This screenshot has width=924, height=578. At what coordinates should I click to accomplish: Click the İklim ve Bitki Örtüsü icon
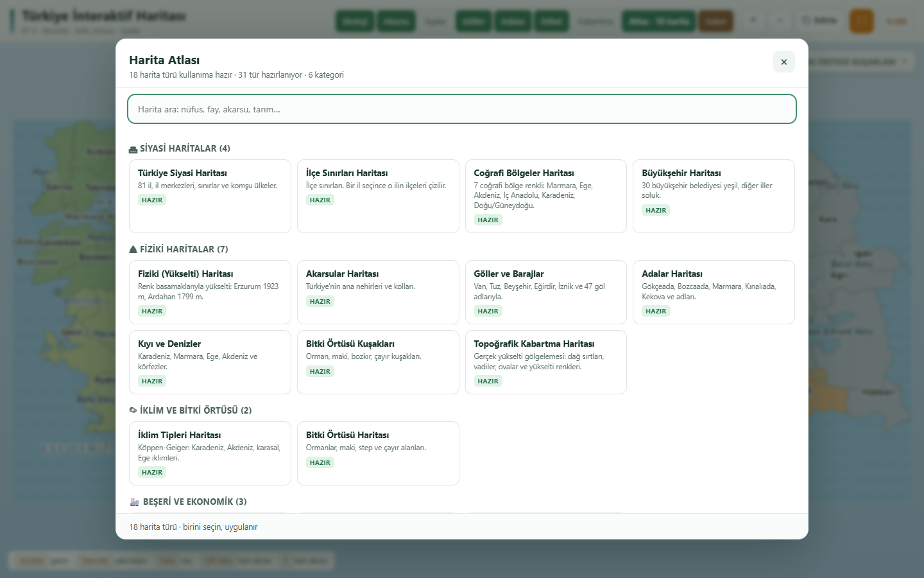tap(133, 410)
